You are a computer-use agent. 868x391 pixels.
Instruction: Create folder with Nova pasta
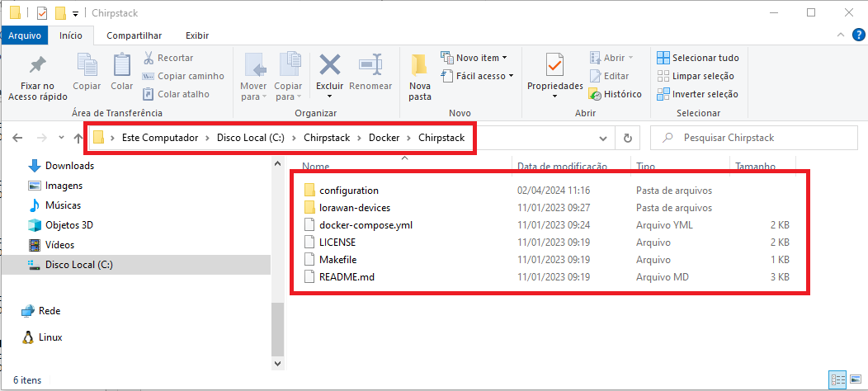(x=420, y=78)
